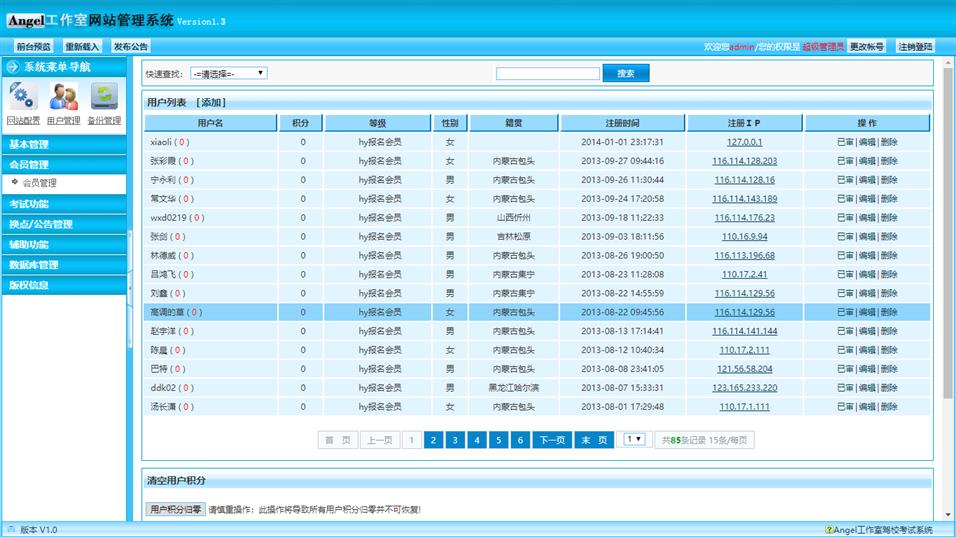Image resolution: width=956 pixels, height=537 pixels.
Task: Click the 山西忻州 cell
Action: pos(513,218)
